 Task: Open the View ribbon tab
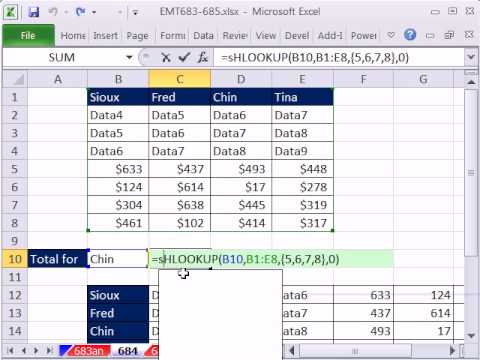click(x=266, y=36)
